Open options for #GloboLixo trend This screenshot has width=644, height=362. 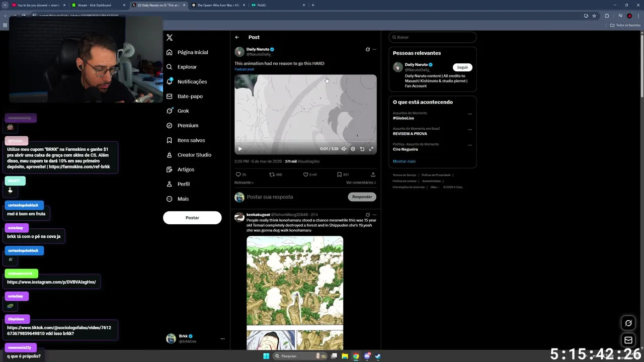pos(470,114)
